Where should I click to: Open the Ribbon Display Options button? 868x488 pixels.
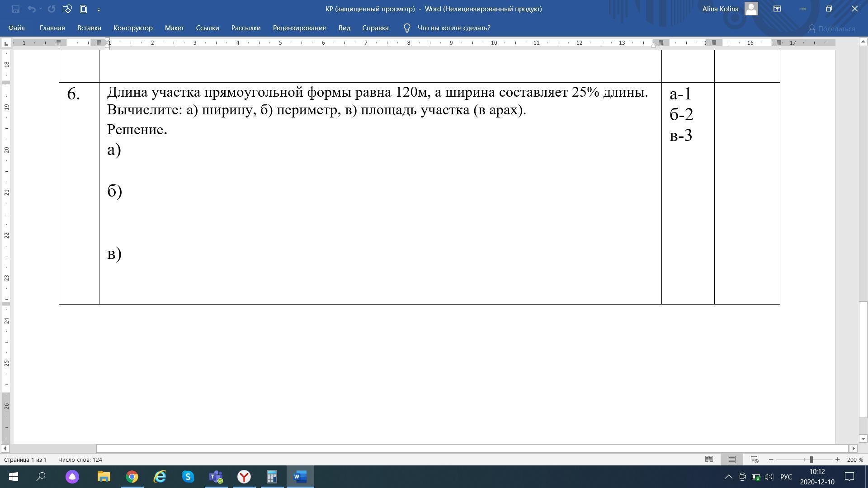click(x=777, y=9)
